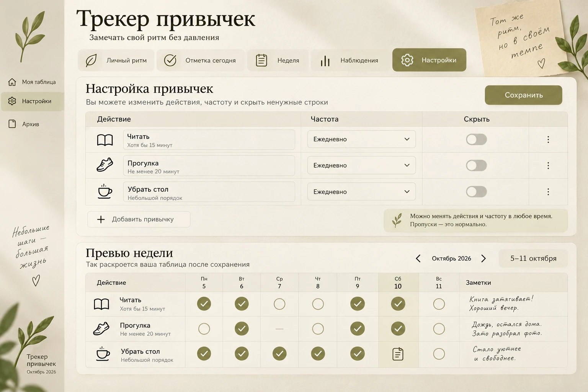Open the note icon for Убрать стол on Сб 10

pos(398,354)
